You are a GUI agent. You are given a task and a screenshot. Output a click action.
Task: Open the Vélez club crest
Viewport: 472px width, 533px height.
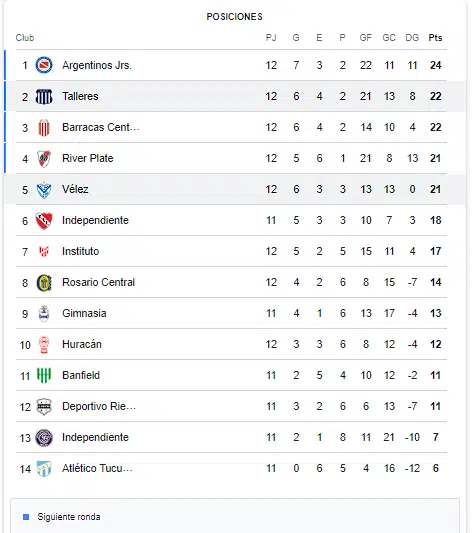pyautogui.click(x=44, y=190)
